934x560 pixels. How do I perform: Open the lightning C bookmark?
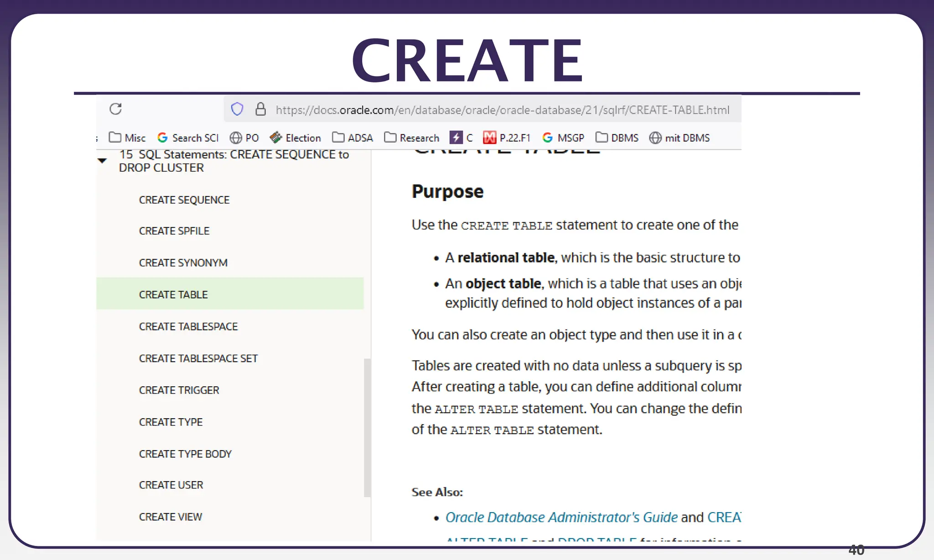[461, 138]
